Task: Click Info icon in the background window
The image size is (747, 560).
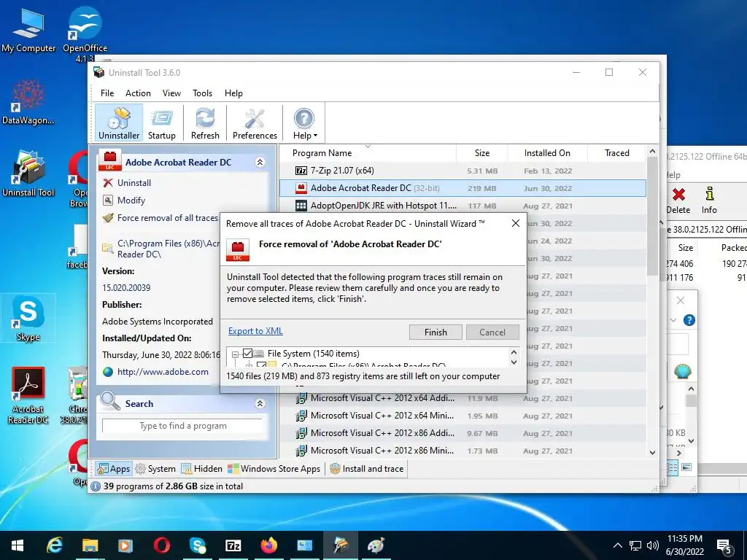Action: 709,201
